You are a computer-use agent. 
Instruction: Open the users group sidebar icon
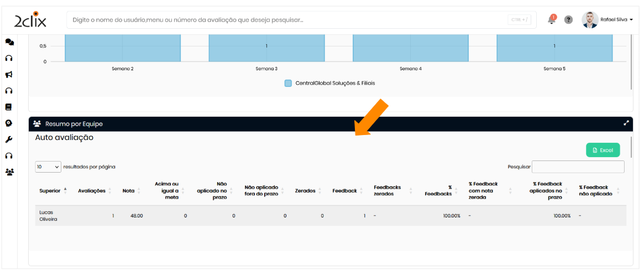coord(9,172)
